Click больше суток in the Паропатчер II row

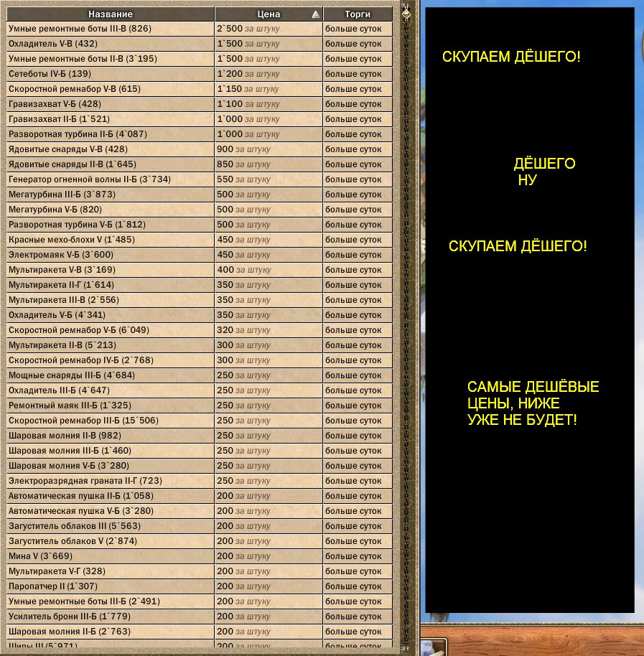coord(354,586)
